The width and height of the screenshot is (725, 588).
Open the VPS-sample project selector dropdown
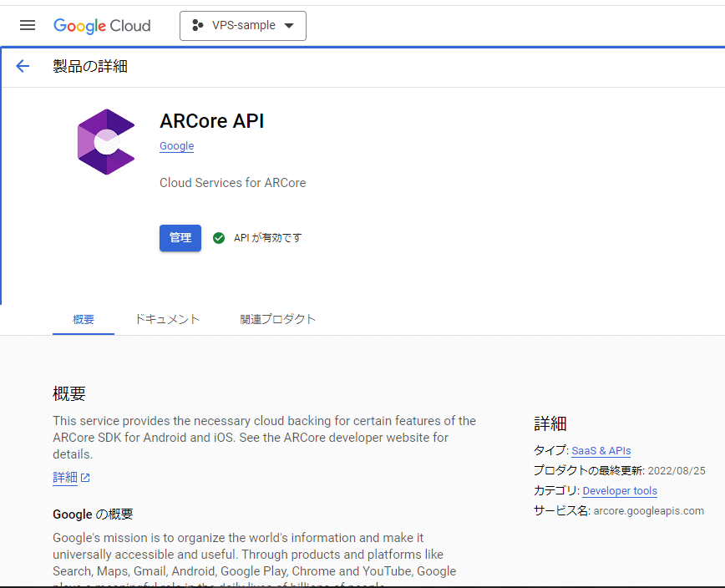[242, 26]
